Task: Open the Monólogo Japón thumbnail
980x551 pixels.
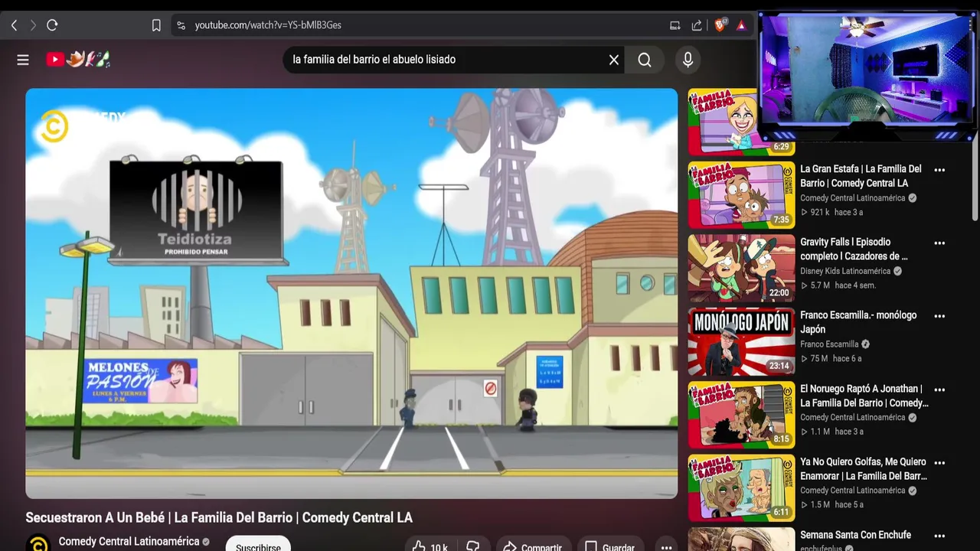Action: pos(741,341)
